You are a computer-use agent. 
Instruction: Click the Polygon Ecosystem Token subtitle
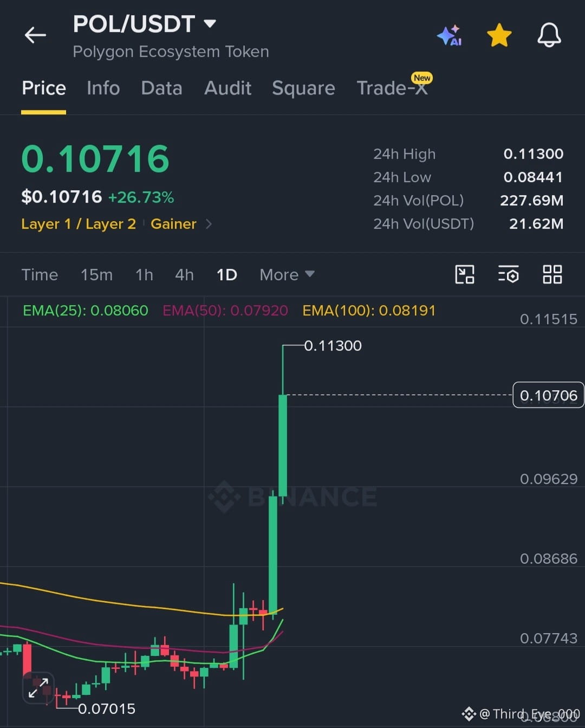pyautogui.click(x=171, y=51)
